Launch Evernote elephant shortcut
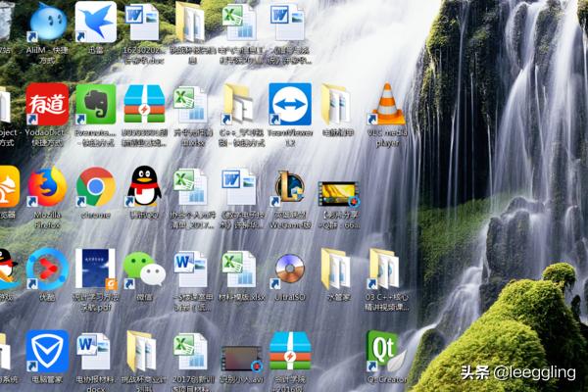The image size is (588, 392). point(96,104)
